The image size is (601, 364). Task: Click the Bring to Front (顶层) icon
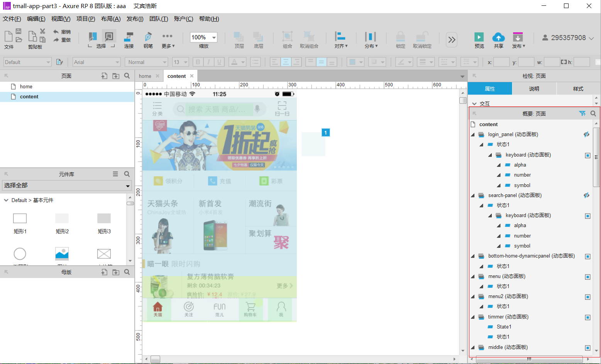tap(239, 37)
